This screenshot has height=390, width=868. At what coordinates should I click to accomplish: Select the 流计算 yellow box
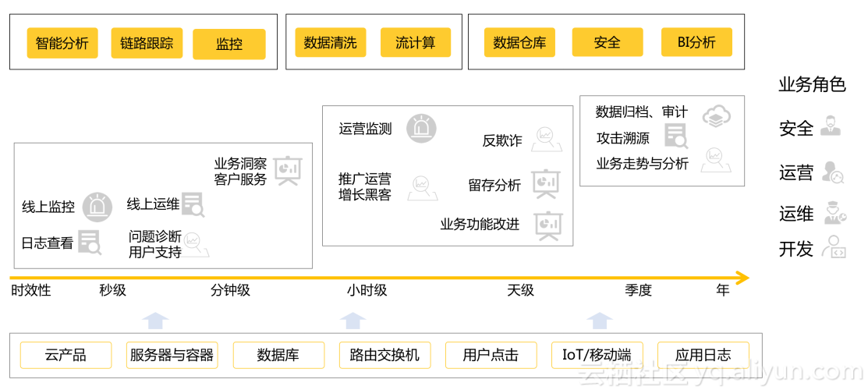click(416, 42)
